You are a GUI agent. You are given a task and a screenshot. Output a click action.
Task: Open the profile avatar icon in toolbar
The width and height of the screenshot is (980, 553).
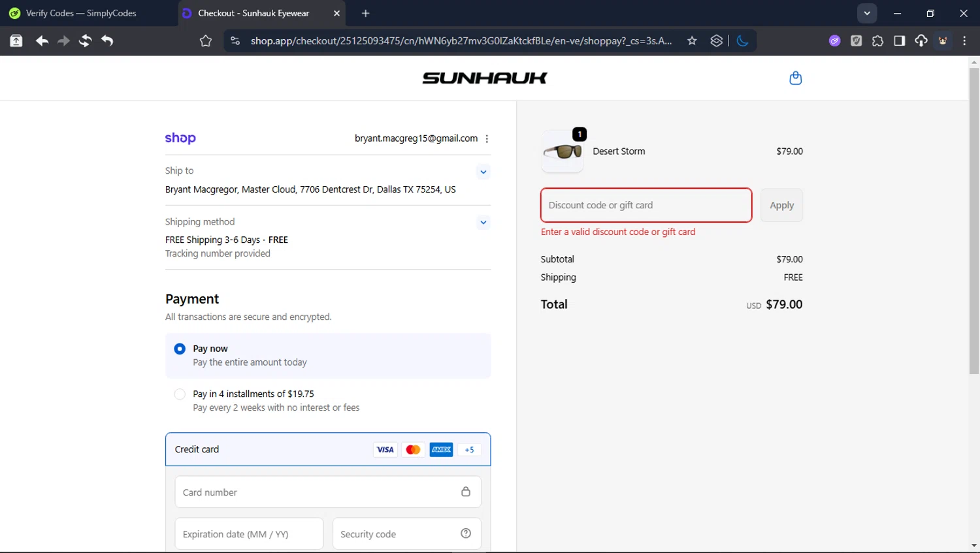click(x=943, y=40)
